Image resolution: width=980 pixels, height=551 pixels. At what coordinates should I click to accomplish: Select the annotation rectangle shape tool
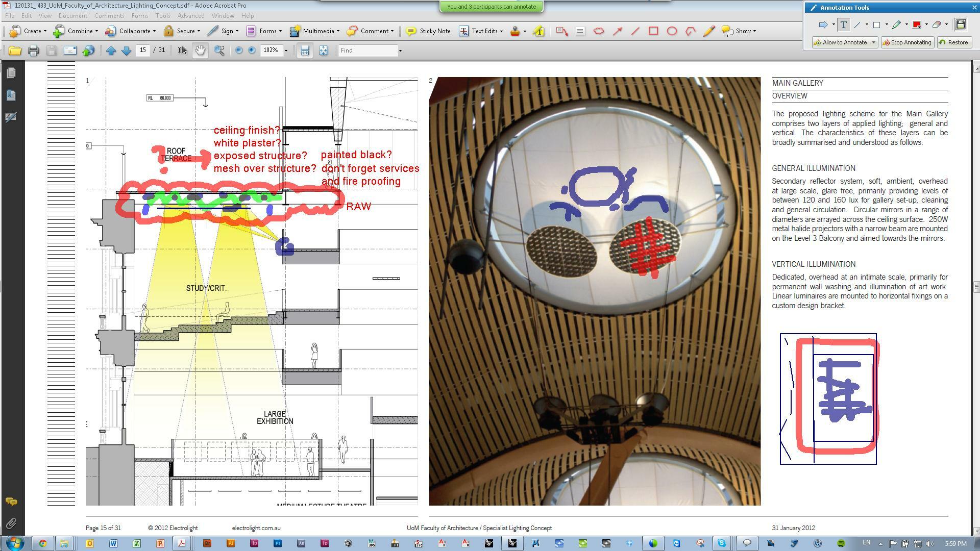pyautogui.click(x=876, y=24)
